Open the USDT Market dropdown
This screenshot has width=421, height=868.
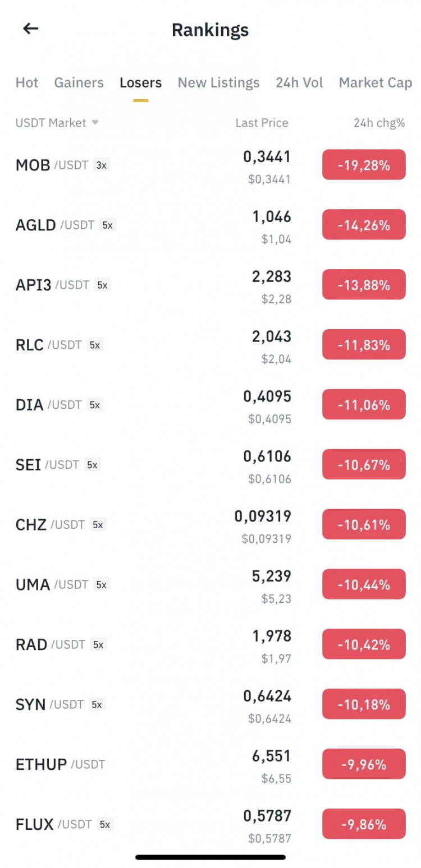click(57, 123)
